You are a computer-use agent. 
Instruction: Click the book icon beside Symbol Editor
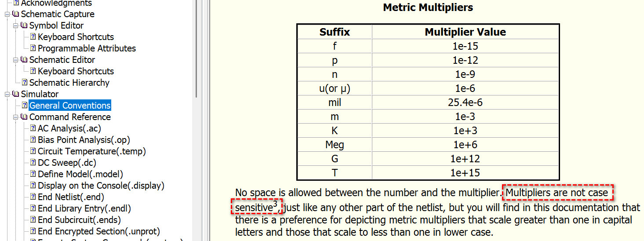(25, 26)
